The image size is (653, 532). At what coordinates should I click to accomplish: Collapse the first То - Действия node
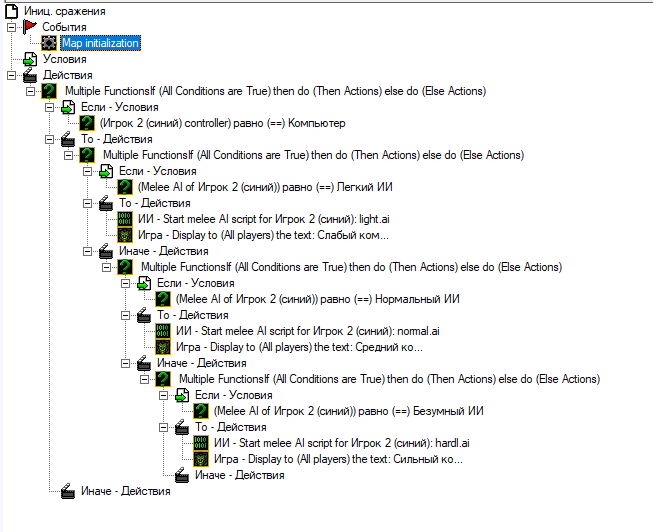click(49, 140)
